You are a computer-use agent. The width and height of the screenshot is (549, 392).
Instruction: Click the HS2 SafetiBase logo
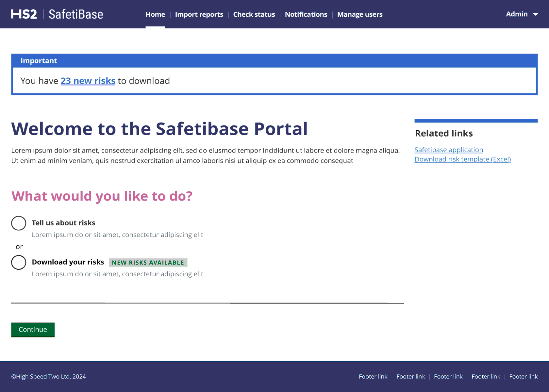57,14
